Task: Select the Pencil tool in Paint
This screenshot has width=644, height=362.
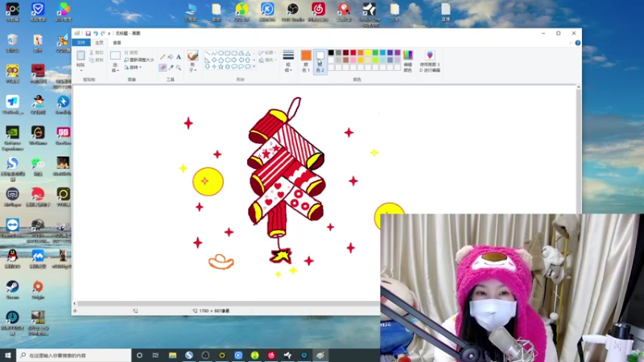Action: [163, 56]
